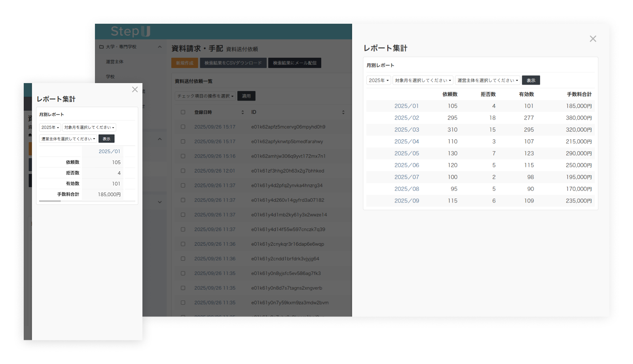
Task: Close the large report summary panel
Action: coord(593,39)
